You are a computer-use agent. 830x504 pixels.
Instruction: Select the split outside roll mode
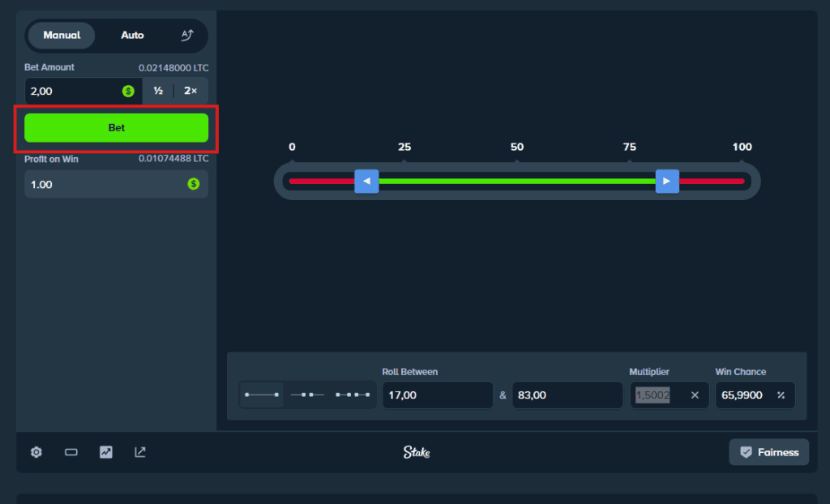[306, 395]
